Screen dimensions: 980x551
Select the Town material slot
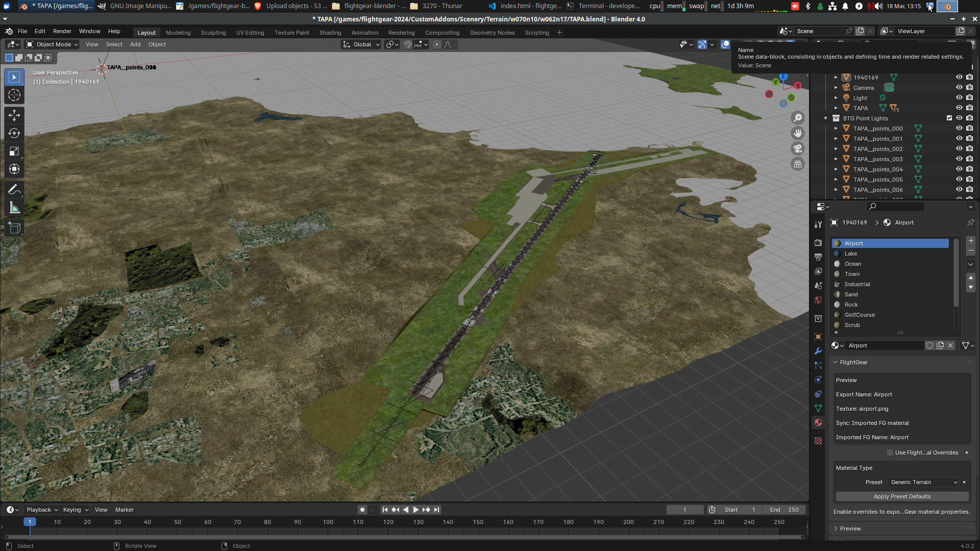852,274
